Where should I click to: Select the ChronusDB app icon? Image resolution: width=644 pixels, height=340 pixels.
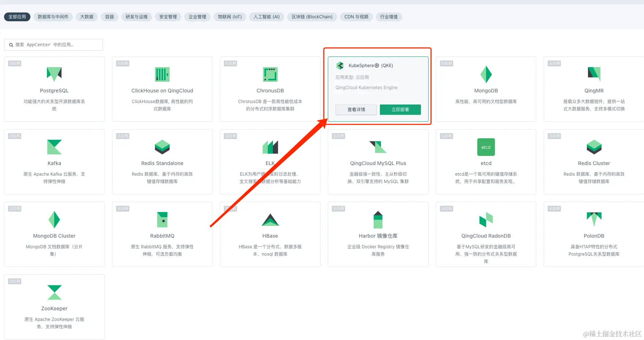tap(270, 74)
